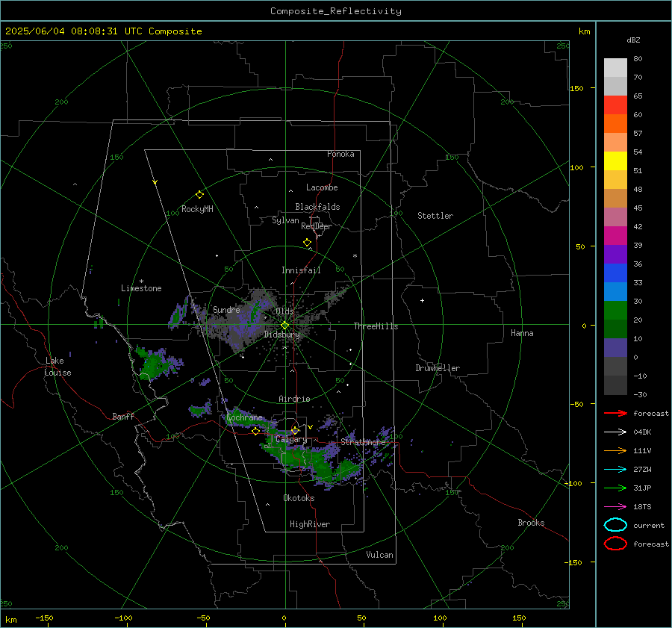Screen dimensions: 672x628
Task: Click the white 04DK arrow legend icon
Action: pyautogui.click(x=615, y=432)
